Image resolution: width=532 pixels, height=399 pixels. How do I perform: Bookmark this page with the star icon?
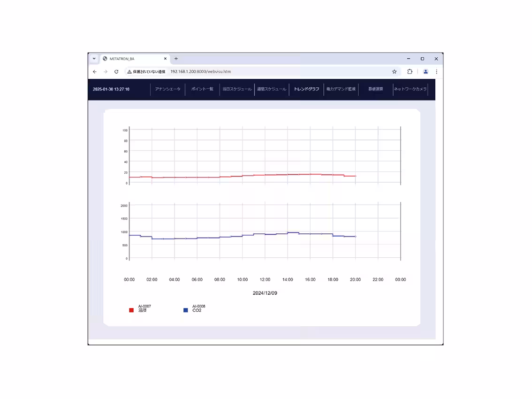394,72
